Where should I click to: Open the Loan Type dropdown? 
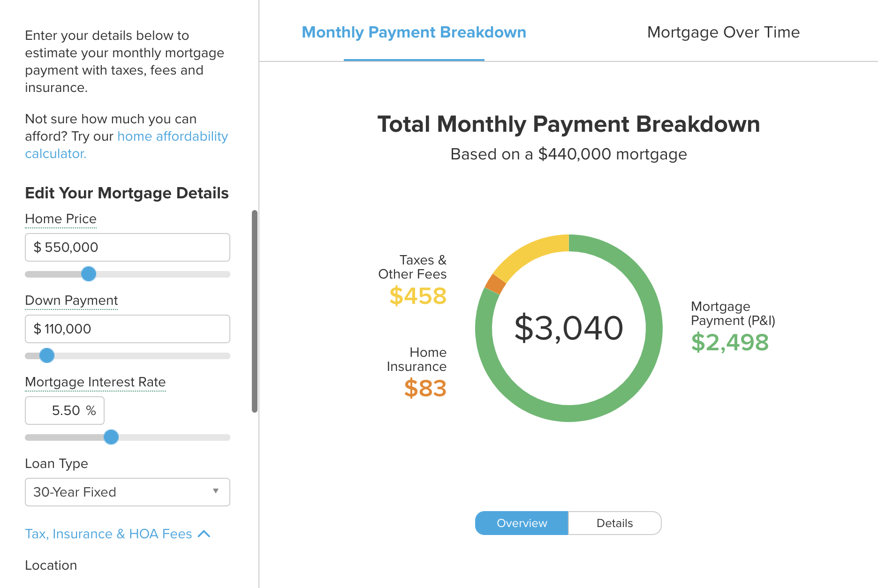(127, 492)
